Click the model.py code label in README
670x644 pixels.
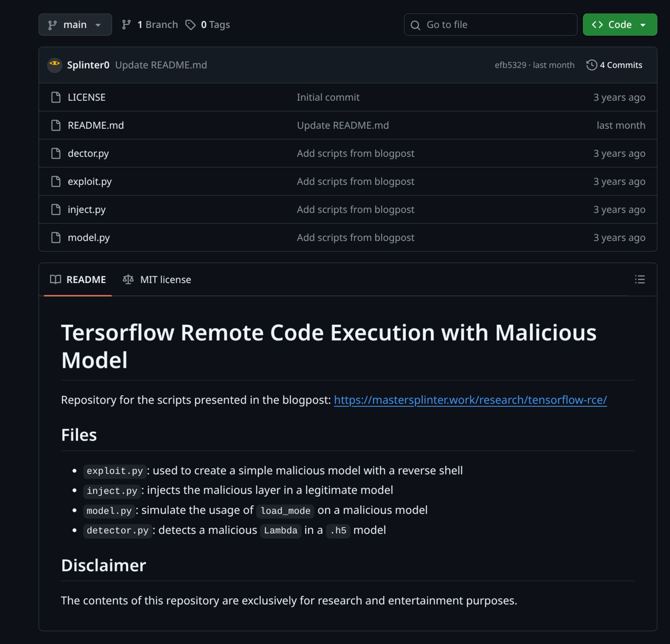(109, 511)
